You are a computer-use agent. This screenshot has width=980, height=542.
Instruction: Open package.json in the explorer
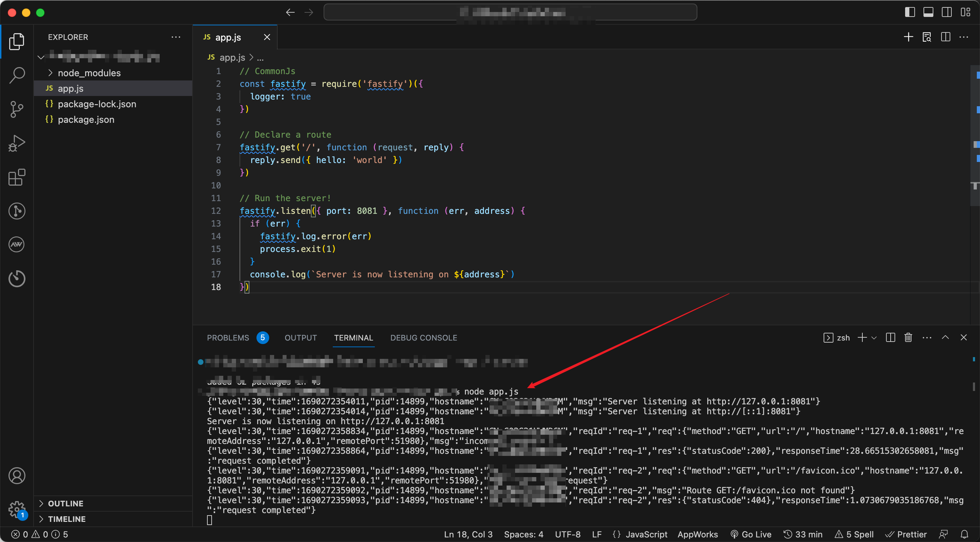(86, 120)
